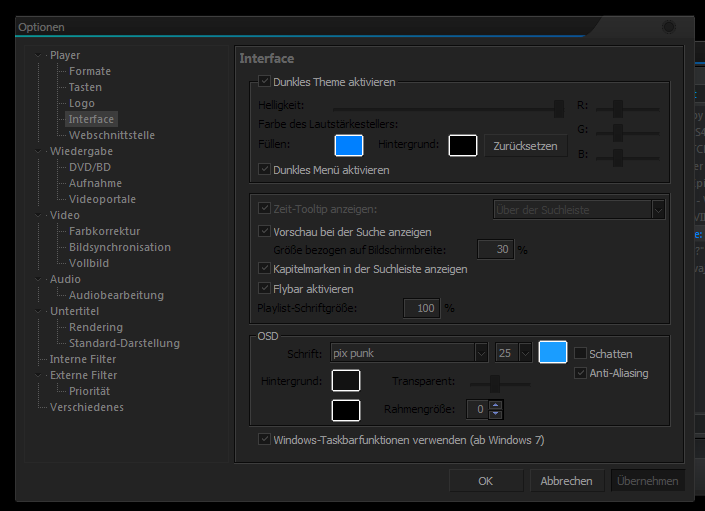Confirm with the OK button
Viewport: 705px width, 511px height.
pos(486,481)
